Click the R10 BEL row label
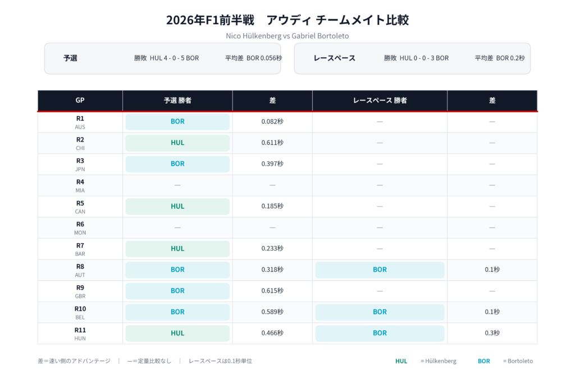Viewport: 575px width, 392px height. 80,313
